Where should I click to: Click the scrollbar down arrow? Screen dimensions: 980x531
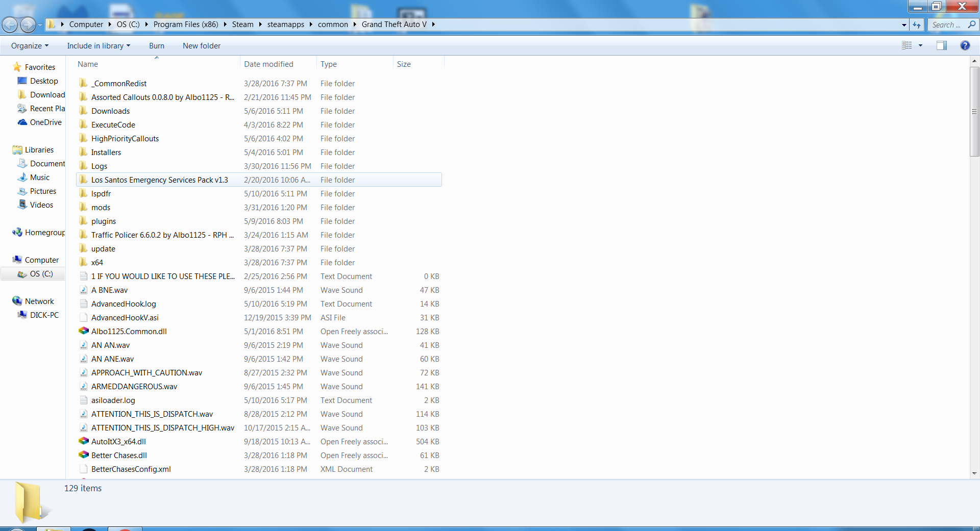click(x=974, y=473)
